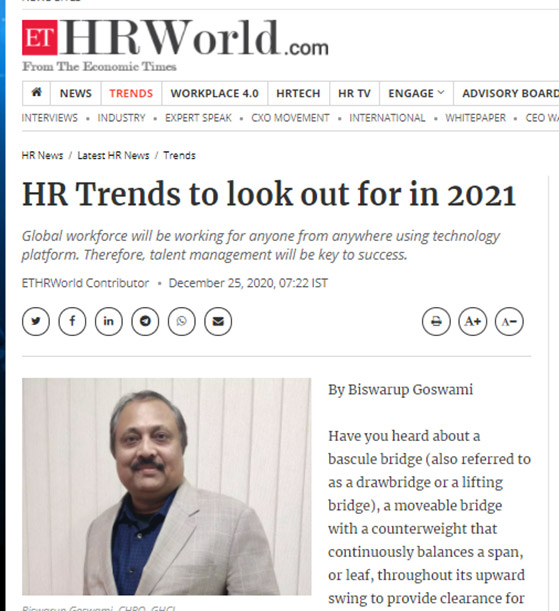Expand the ENGAGE dropdown menu
559x611 pixels.
pyautogui.click(x=416, y=94)
